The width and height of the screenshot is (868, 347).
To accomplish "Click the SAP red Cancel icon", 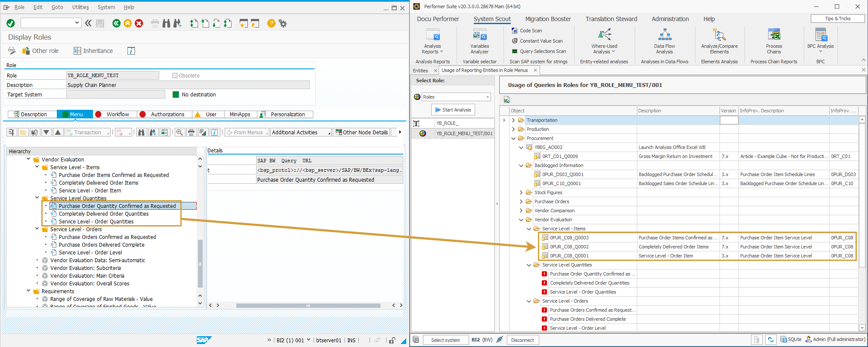I will [x=139, y=23].
